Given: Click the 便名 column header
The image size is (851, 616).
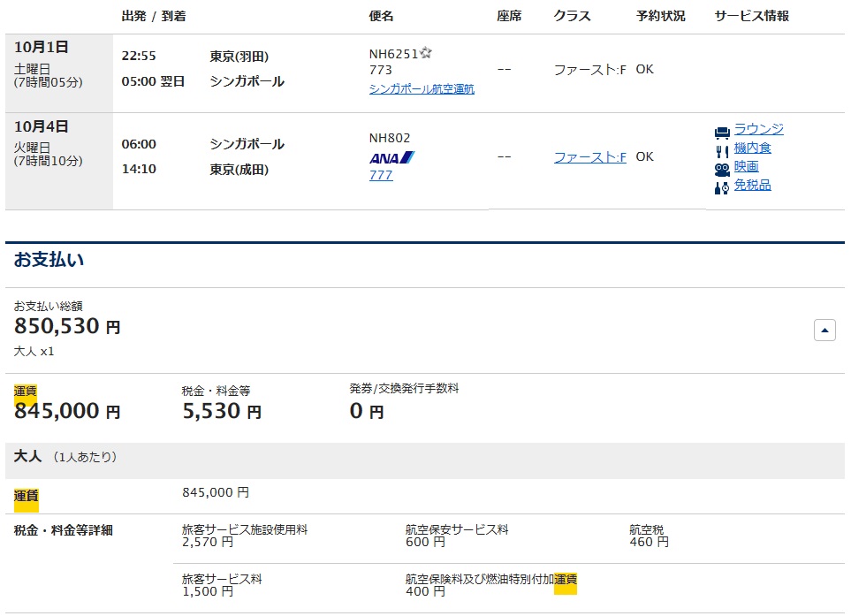Looking at the screenshot, I should (381, 16).
